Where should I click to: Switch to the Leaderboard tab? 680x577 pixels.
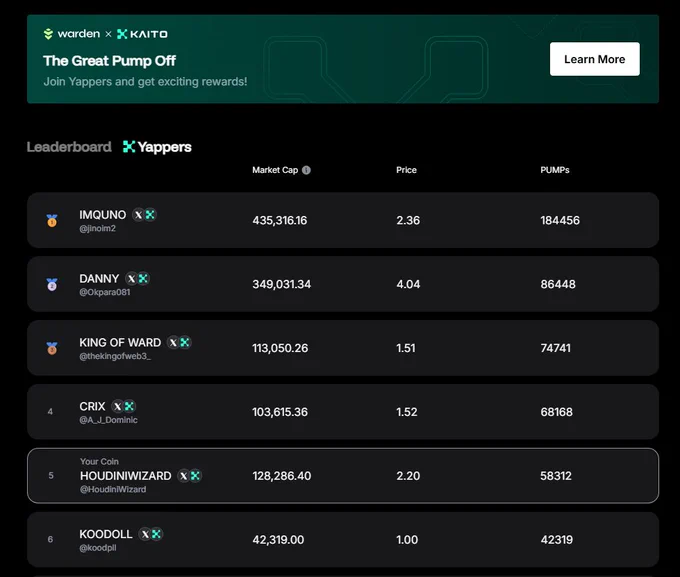click(69, 147)
